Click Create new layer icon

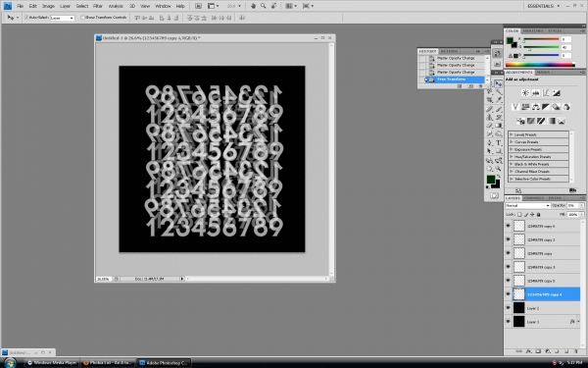point(566,351)
